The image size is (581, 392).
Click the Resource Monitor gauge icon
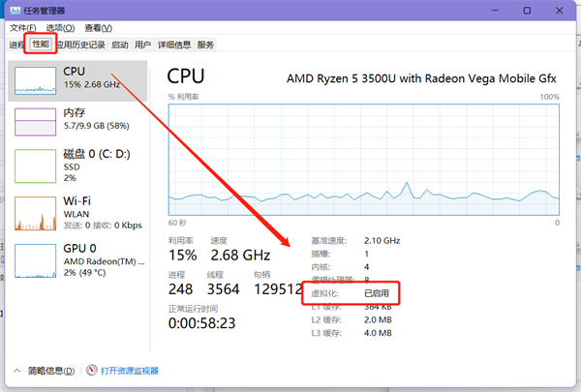point(92,371)
